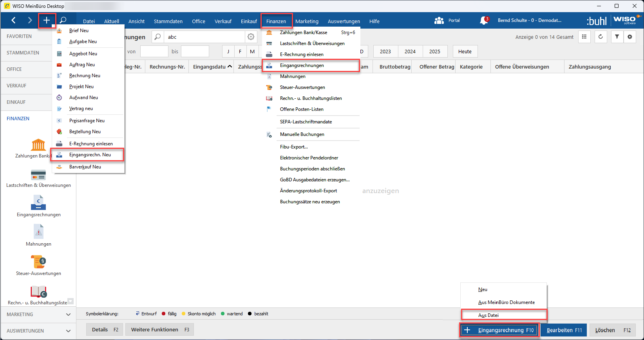644x340 pixels.
Task: Open the search magnifier in top toolbar
Action: (x=63, y=20)
